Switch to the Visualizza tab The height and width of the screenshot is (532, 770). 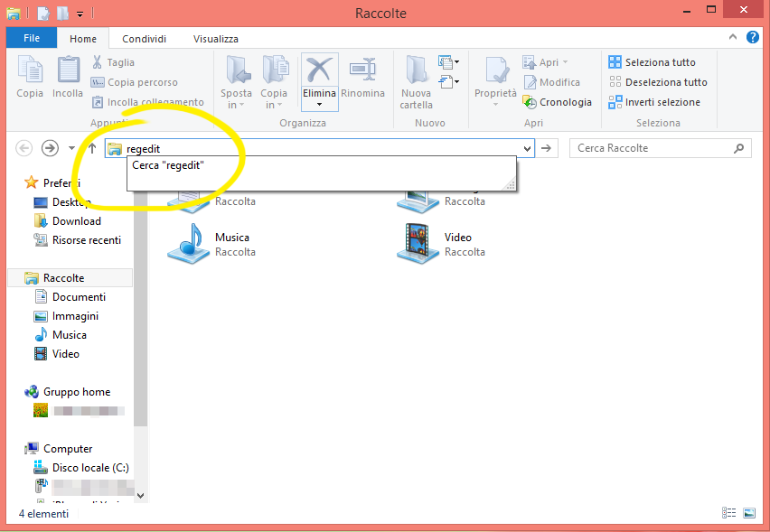click(x=216, y=39)
